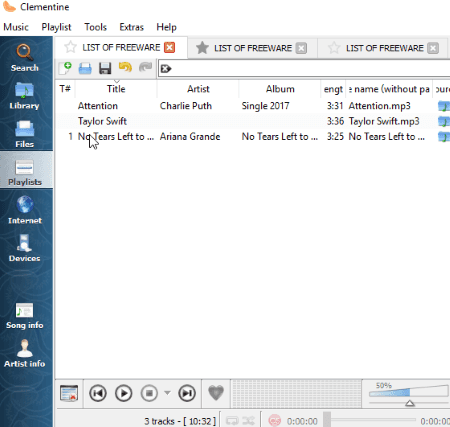
Task: Click the Attention.mp3 file name cell
Action: point(379,106)
